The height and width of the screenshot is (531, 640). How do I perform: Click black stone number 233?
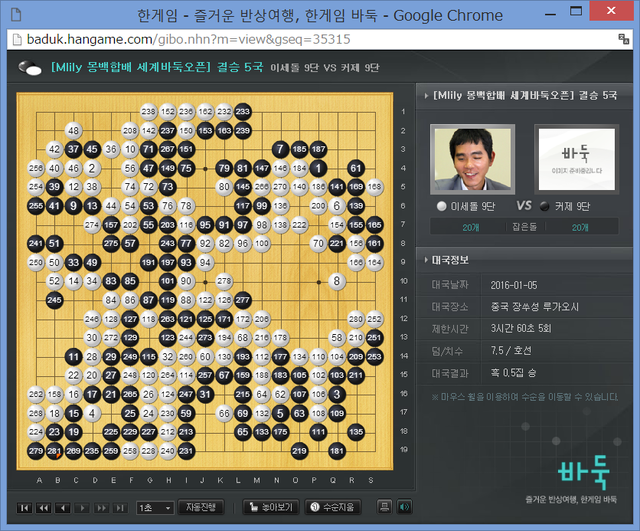tap(242, 111)
